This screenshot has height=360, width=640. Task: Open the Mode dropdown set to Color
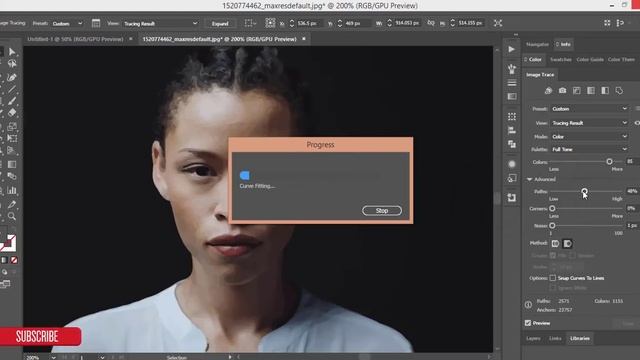pyautogui.click(x=589, y=136)
